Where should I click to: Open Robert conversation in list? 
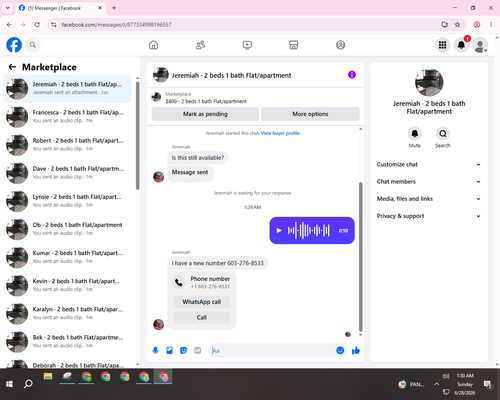(x=67, y=145)
